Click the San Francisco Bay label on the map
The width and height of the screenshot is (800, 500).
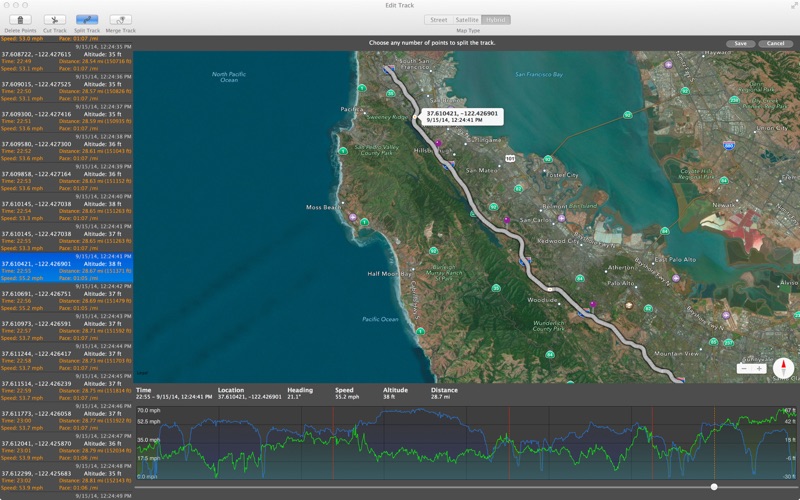(539, 74)
